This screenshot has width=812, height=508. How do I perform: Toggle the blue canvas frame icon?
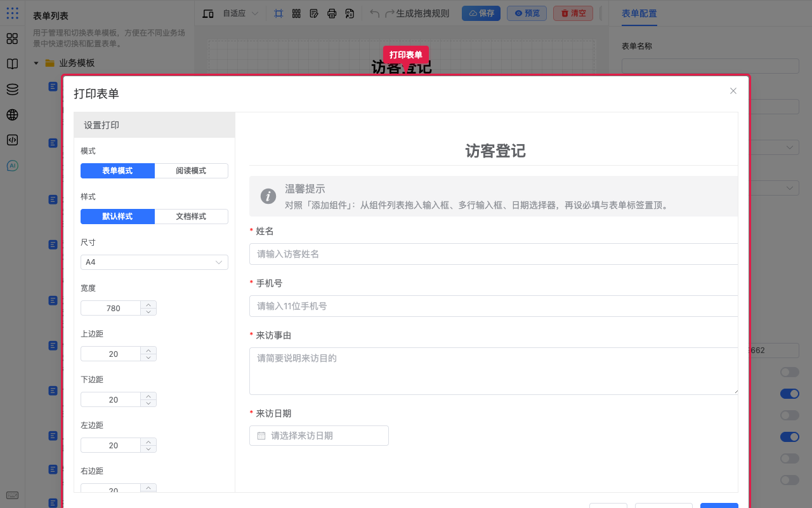tap(278, 13)
